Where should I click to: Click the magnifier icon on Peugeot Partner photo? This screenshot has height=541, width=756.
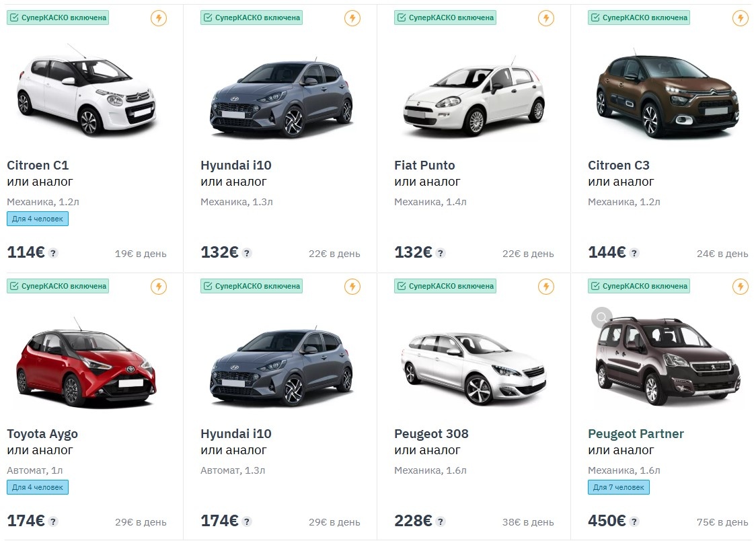(601, 318)
